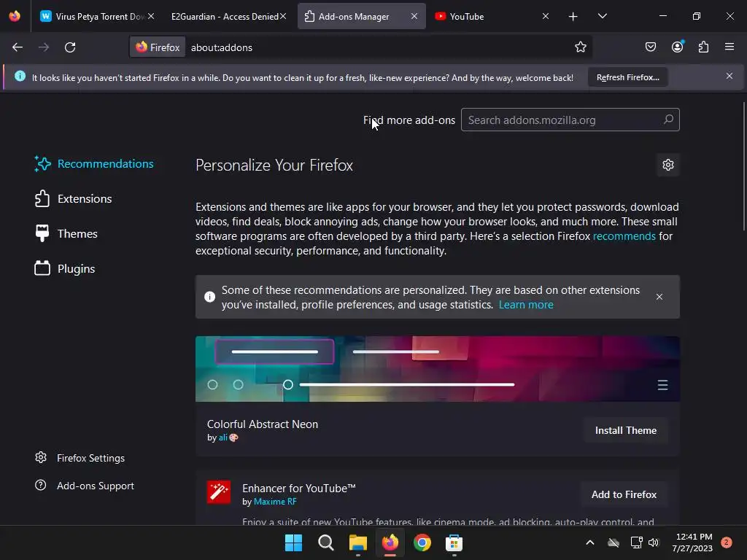Click the Colorful Abstract Neon theme preview
The image size is (747, 560).
pos(438,369)
